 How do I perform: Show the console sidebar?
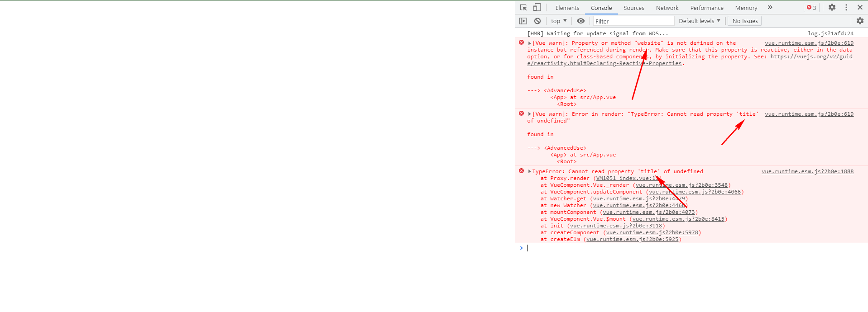coord(523,21)
